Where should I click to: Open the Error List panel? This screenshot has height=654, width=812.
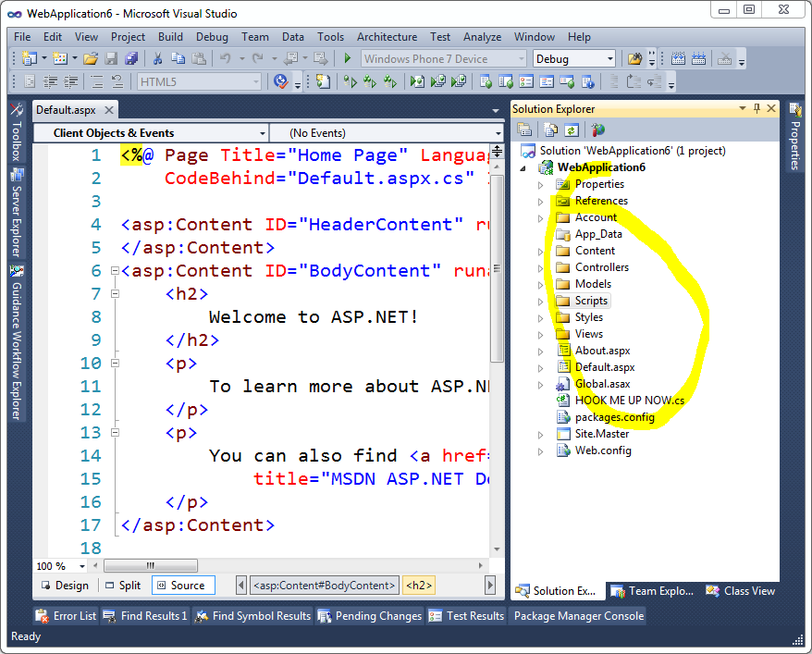[66, 616]
